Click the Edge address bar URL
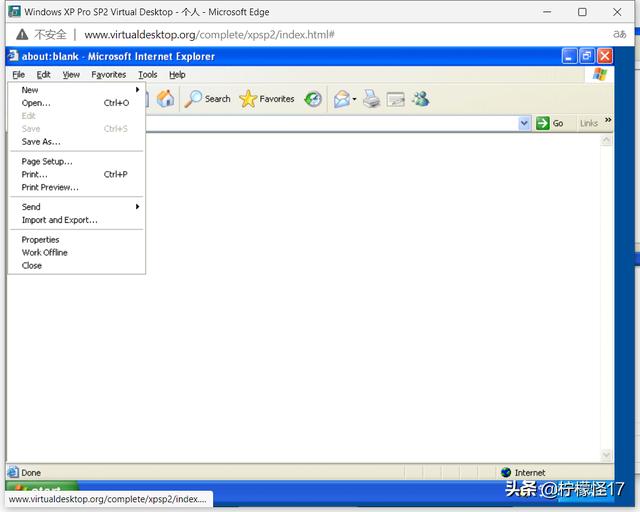Viewport: 640px width, 512px height. [209, 35]
